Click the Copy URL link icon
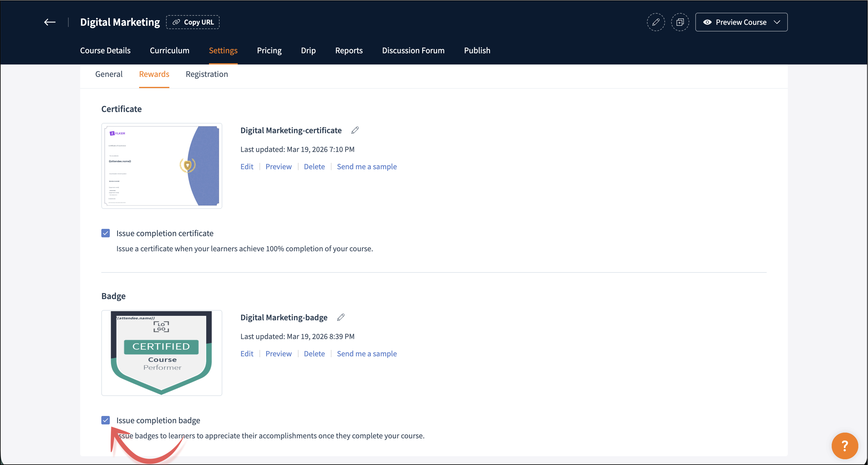The image size is (868, 465). [176, 22]
